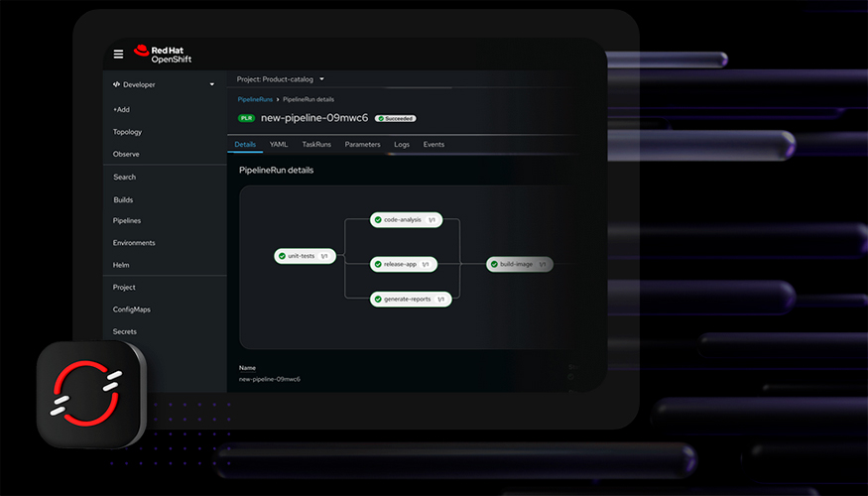Screen dimensions: 868x496
Task: Click the green PLR badge icon
Action: click(x=246, y=118)
